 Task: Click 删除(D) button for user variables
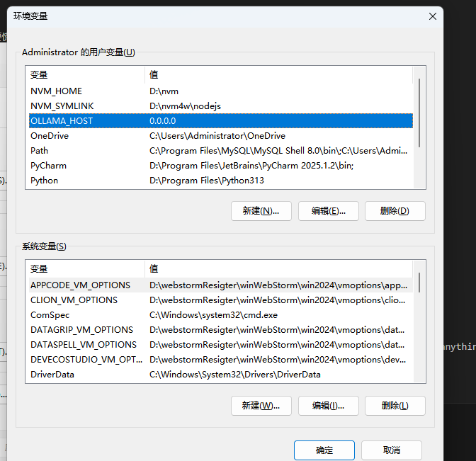click(x=395, y=211)
